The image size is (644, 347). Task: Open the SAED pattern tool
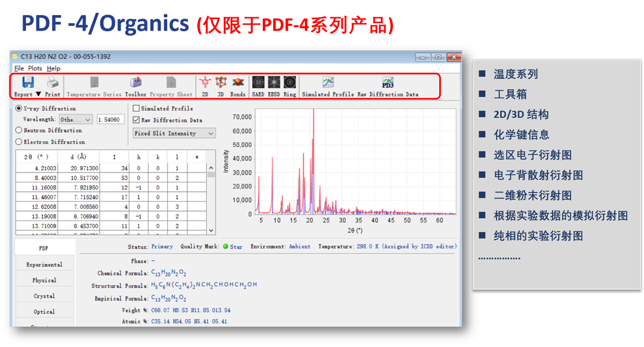(x=258, y=87)
